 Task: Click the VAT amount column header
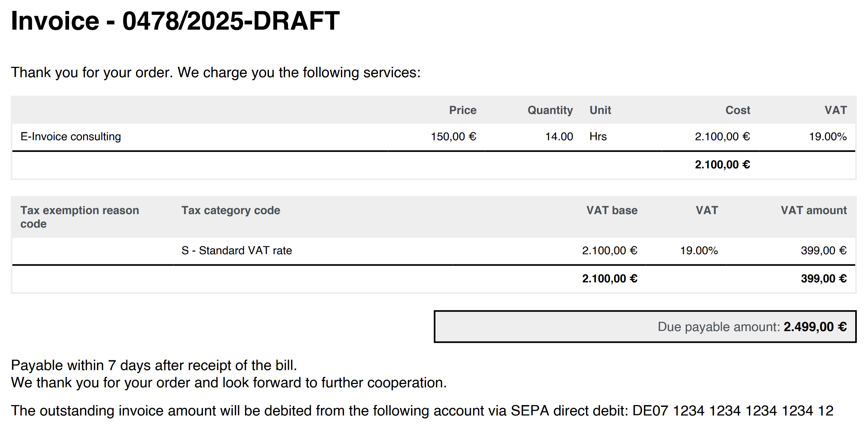(x=814, y=210)
